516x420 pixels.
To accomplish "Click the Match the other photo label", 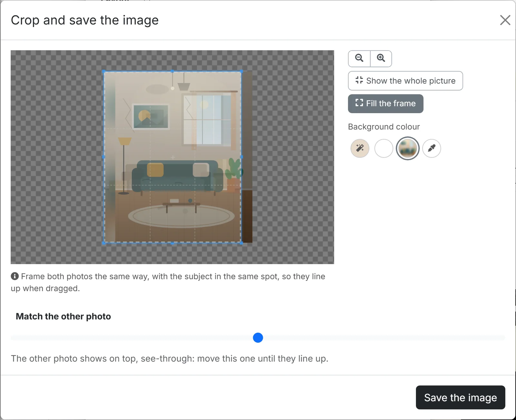I will point(63,317).
